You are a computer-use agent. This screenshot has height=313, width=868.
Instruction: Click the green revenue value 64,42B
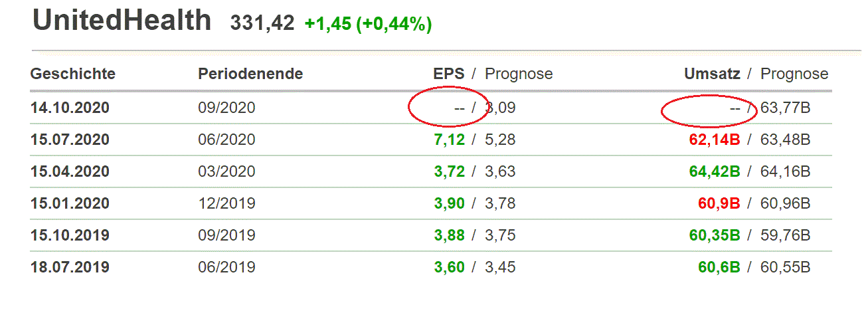tap(715, 171)
